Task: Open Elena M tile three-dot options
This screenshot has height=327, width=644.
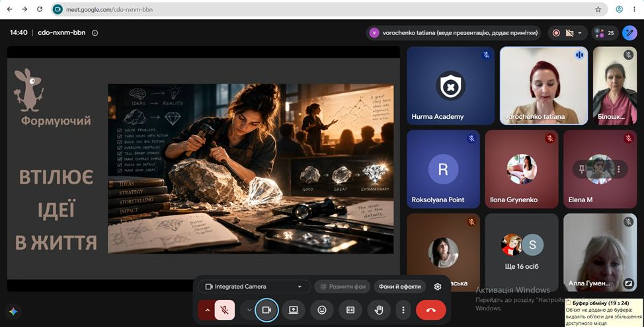Action: coord(618,169)
